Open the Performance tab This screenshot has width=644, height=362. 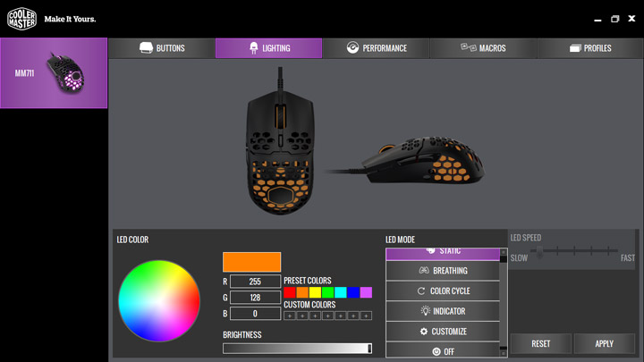[x=376, y=48]
